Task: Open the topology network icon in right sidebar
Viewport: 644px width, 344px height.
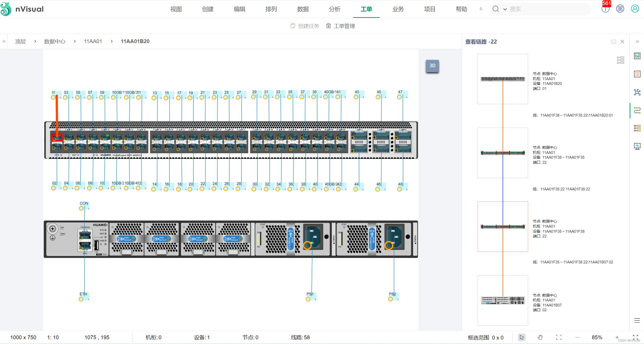Action: point(637,92)
